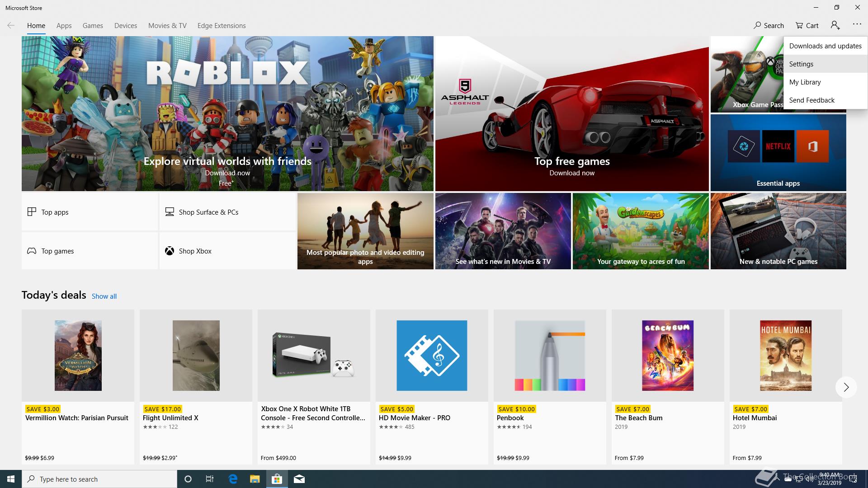Open Task View on the taskbar
The image size is (868, 488).
pyautogui.click(x=210, y=479)
